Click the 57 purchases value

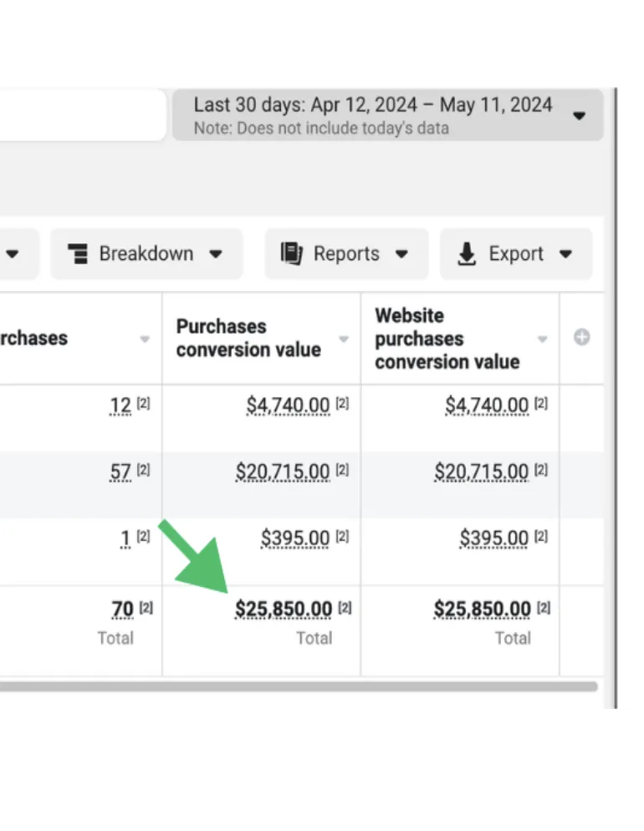(x=120, y=472)
